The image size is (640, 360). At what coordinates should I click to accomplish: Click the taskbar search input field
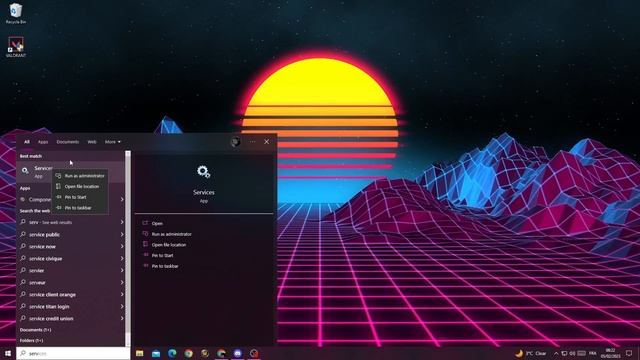pos(73,353)
